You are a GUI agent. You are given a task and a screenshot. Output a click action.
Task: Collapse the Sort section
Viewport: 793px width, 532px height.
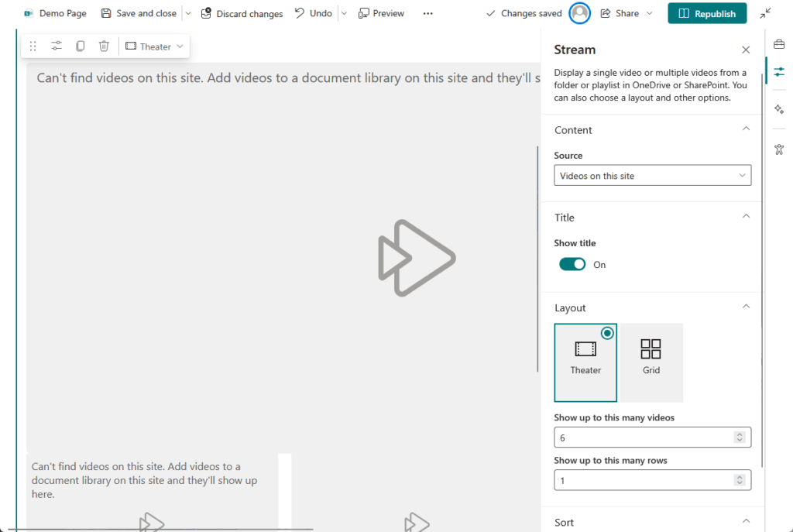click(x=746, y=521)
